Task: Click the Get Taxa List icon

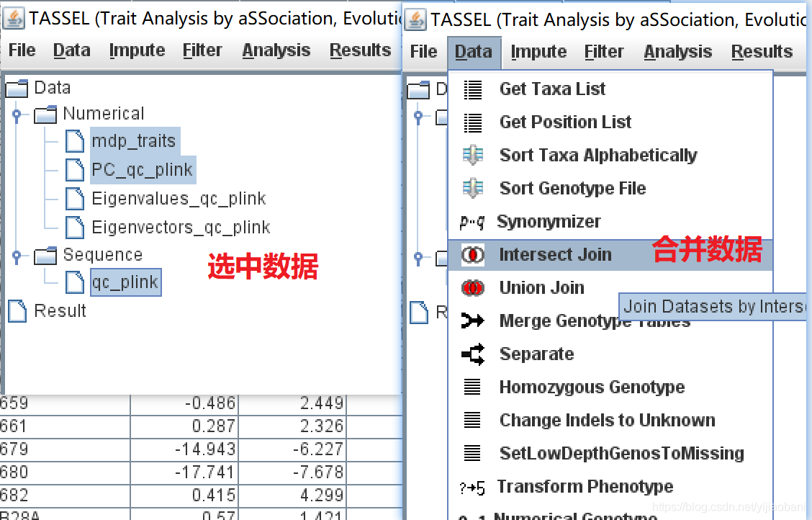Action: tap(474, 89)
